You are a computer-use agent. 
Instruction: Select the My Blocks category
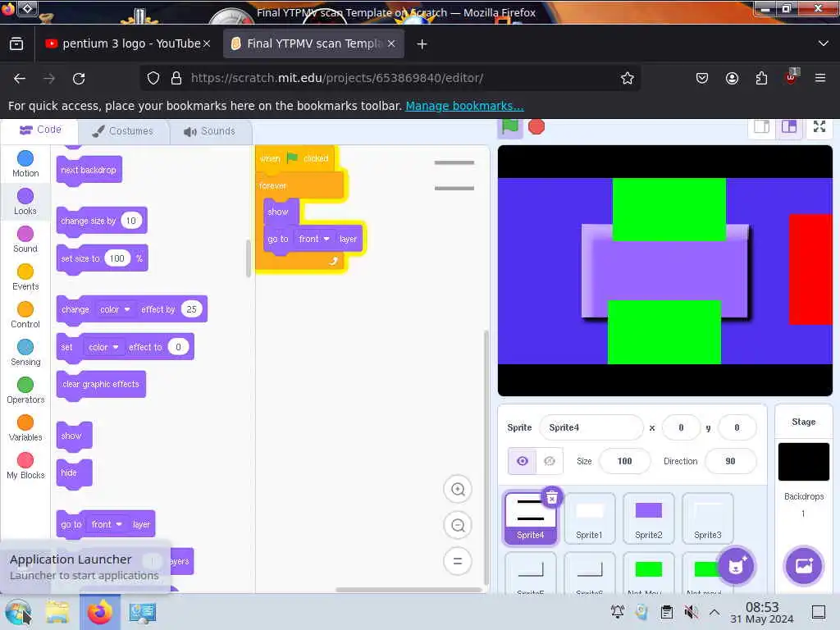coord(25,466)
